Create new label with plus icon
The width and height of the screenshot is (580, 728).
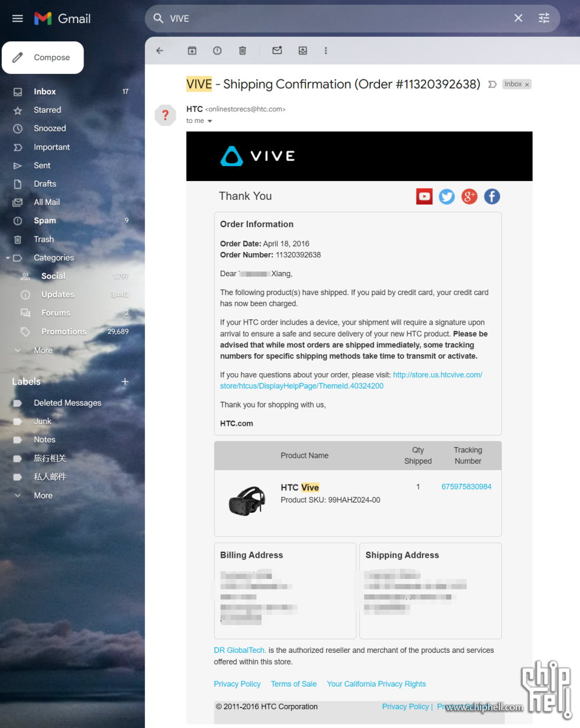click(x=125, y=381)
